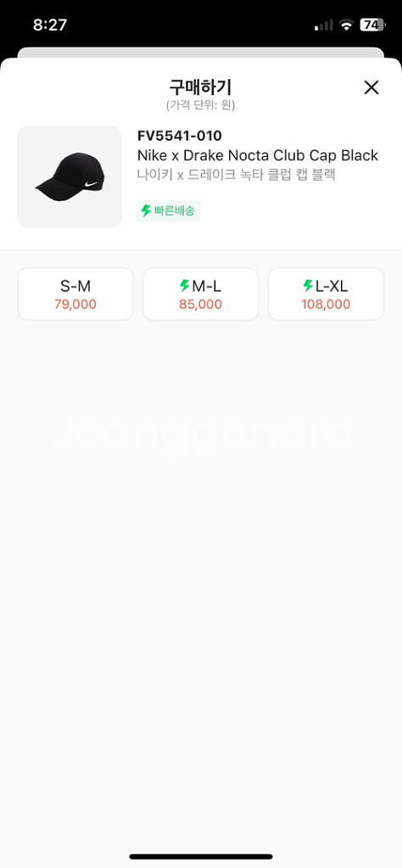Tap Nike x Drake Nocta Club Cap Black title
402x868 pixels.
(258, 155)
